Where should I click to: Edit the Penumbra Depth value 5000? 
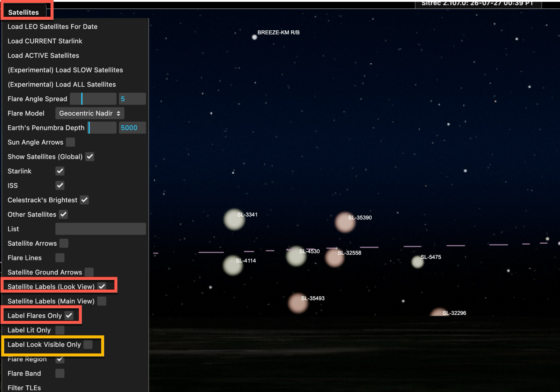click(x=132, y=128)
